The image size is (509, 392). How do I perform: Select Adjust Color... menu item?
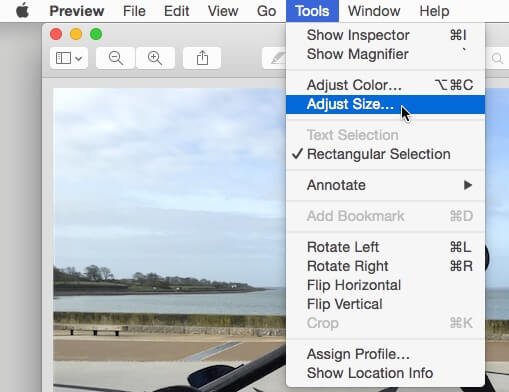pos(385,85)
